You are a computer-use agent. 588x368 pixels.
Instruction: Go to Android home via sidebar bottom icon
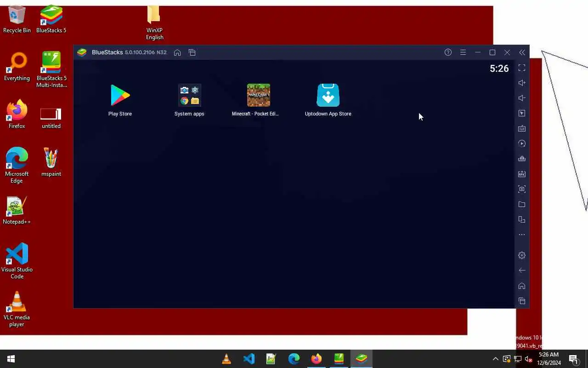(x=522, y=286)
